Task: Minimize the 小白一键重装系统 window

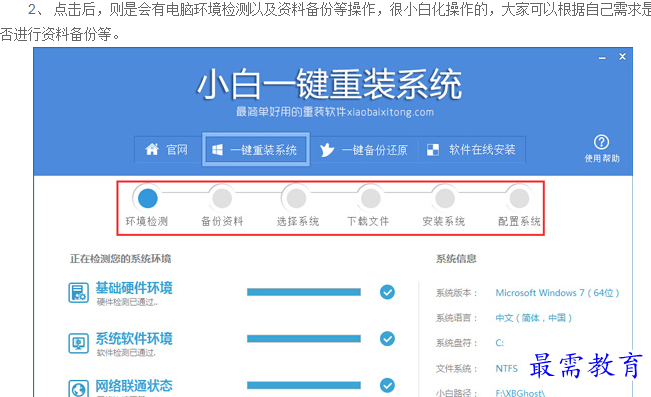Action: click(x=602, y=57)
